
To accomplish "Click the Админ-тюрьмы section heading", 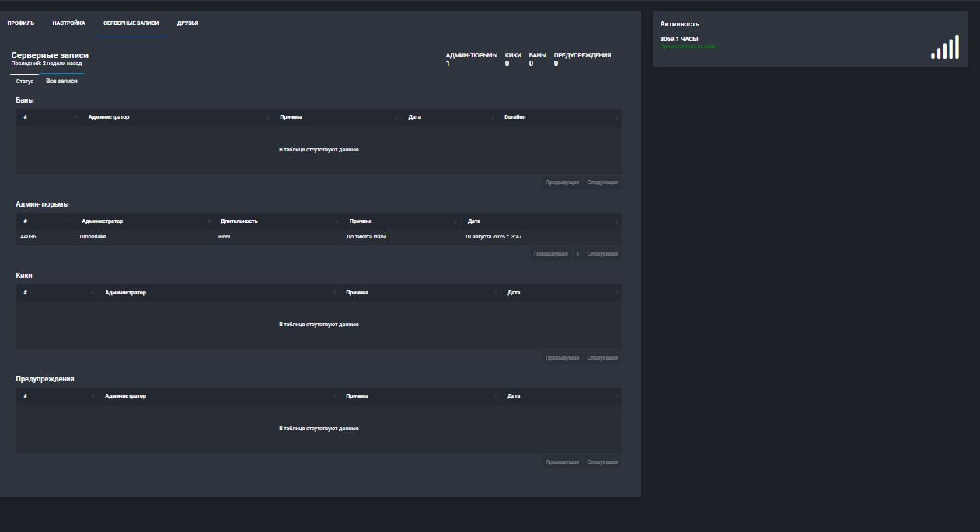I will click(x=42, y=204).
